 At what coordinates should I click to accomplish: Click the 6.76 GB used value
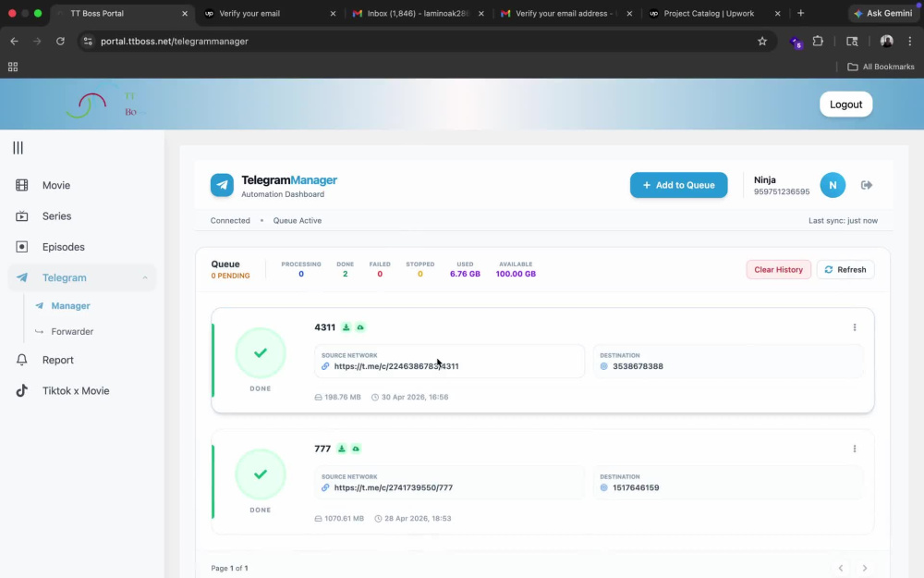(x=465, y=274)
